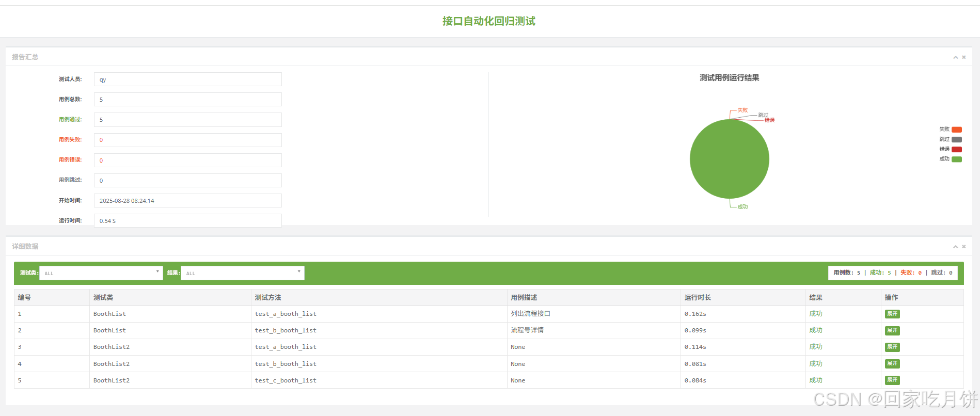Click the 用例描述 column header
The image size is (980, 416).
594,298
